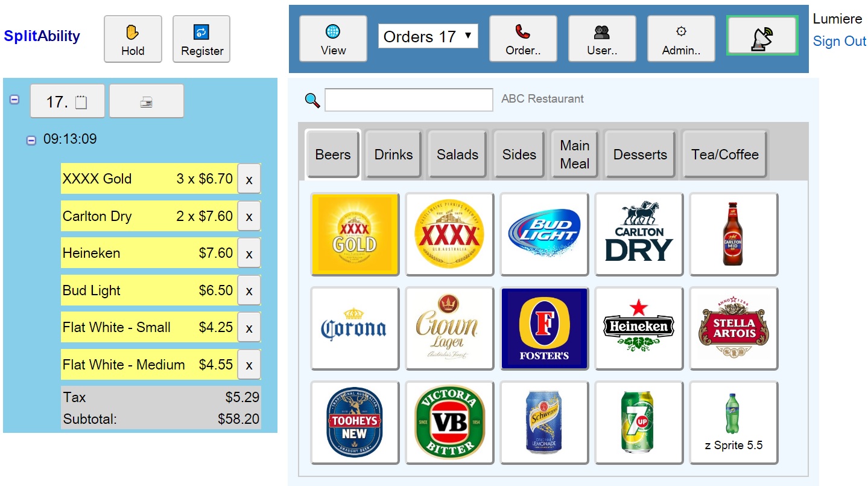Switch to the Beers tab

333,155
